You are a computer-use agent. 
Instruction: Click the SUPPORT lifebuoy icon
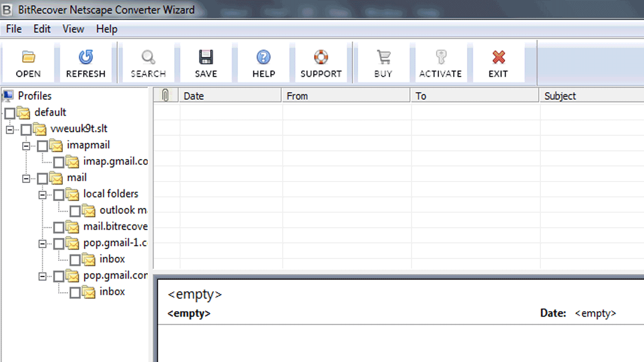coord(321,57)
